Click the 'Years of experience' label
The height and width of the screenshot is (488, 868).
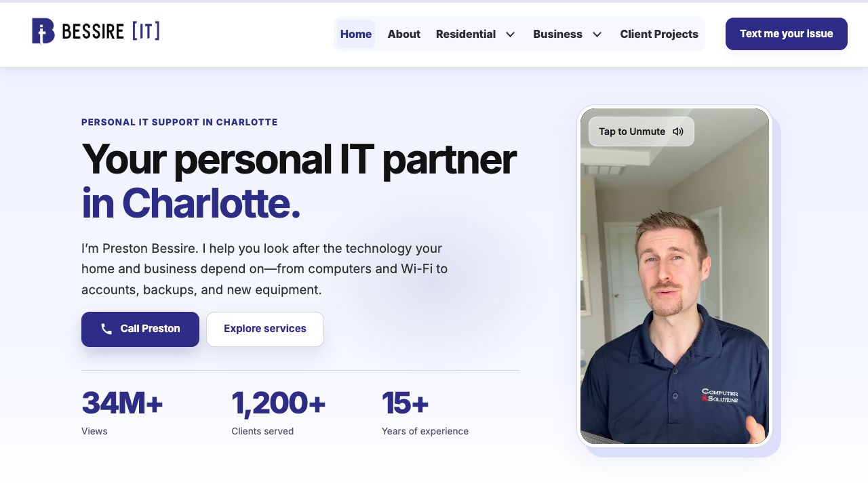425,431
